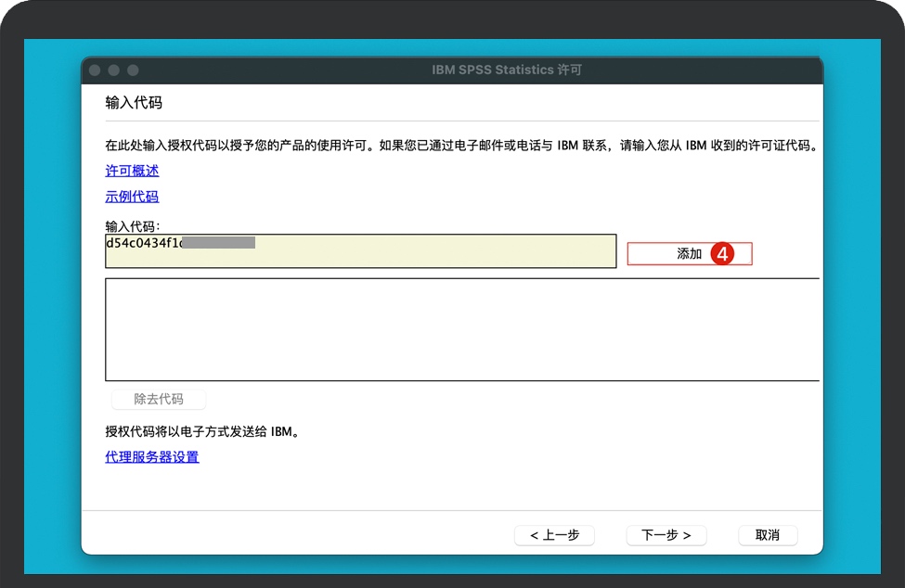
Task: Open the 示例代码 link
Action: [132, 197]
